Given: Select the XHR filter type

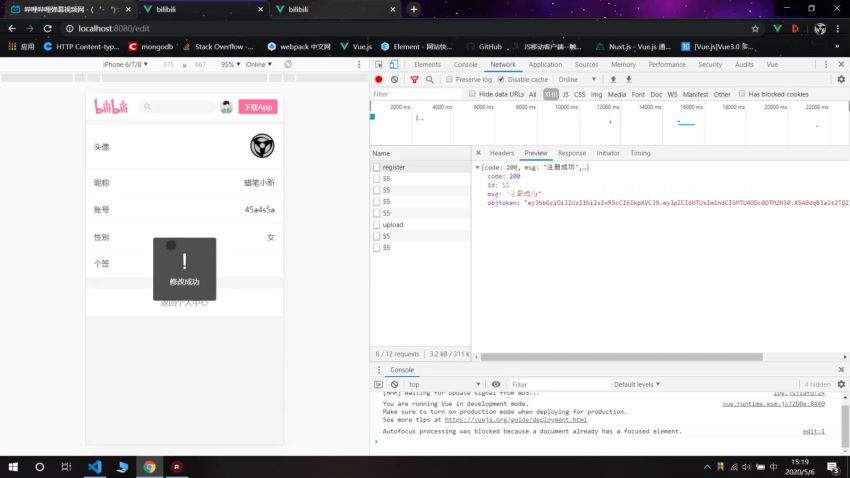Looking at the screenshot, I should coord(551,94).
